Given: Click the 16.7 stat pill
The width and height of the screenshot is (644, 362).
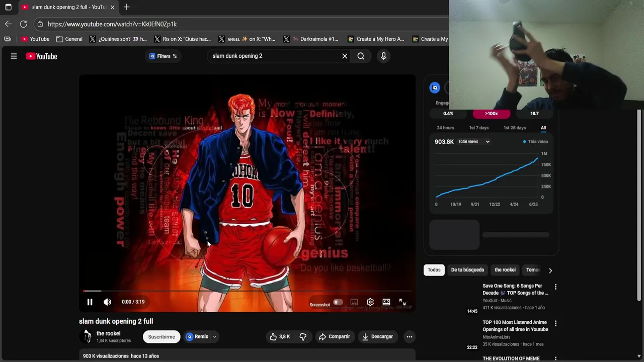Looking at the screenshot, I should coord(534,114).
